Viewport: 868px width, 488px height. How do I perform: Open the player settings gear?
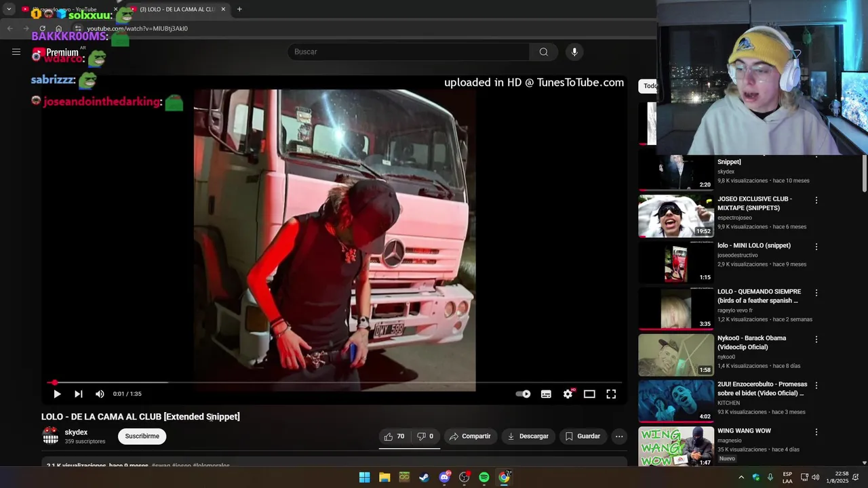click(x=568, y=394)
